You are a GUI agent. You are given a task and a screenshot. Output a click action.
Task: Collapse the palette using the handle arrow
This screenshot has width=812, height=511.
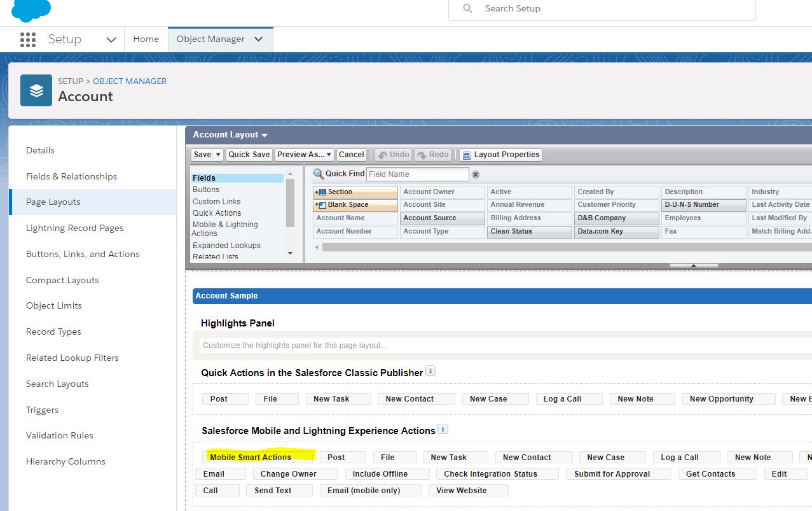[694, 265]
